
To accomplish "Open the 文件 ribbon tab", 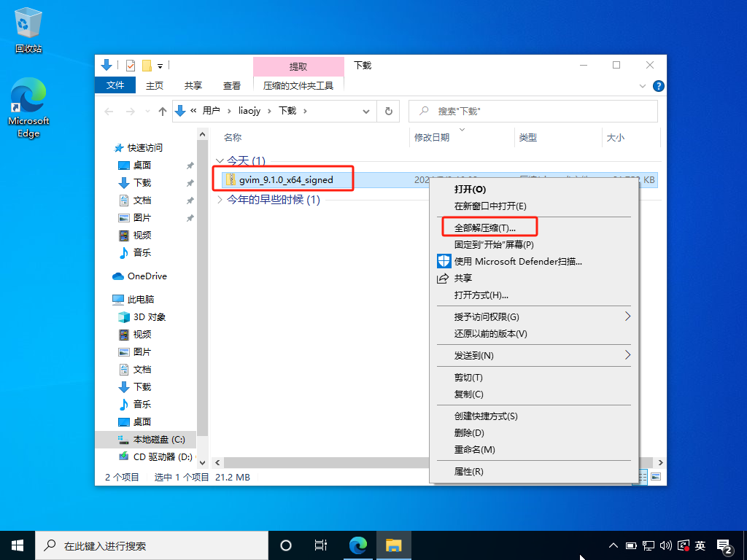I will (115, 85).
